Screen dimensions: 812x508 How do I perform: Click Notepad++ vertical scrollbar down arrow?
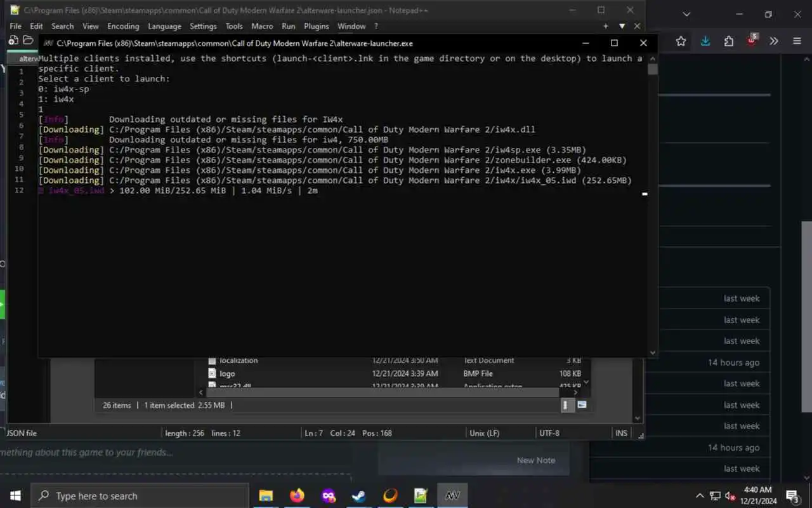pos(638,418)
